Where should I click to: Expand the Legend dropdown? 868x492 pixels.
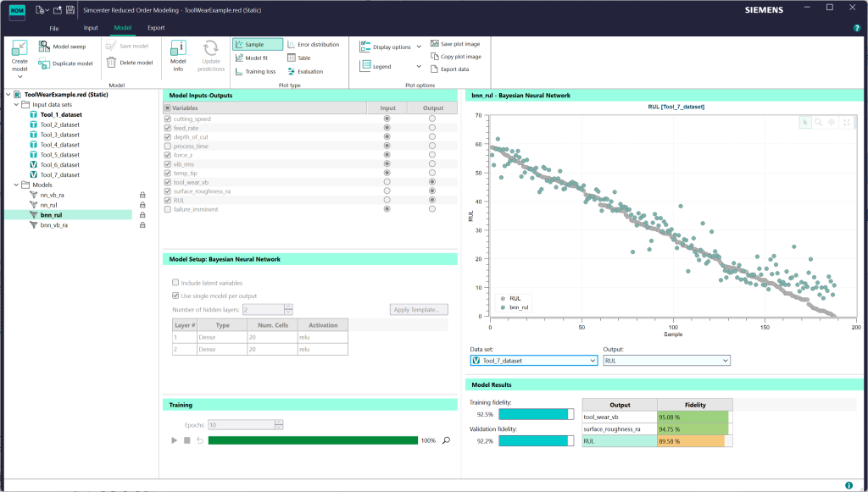coord(419,66)
